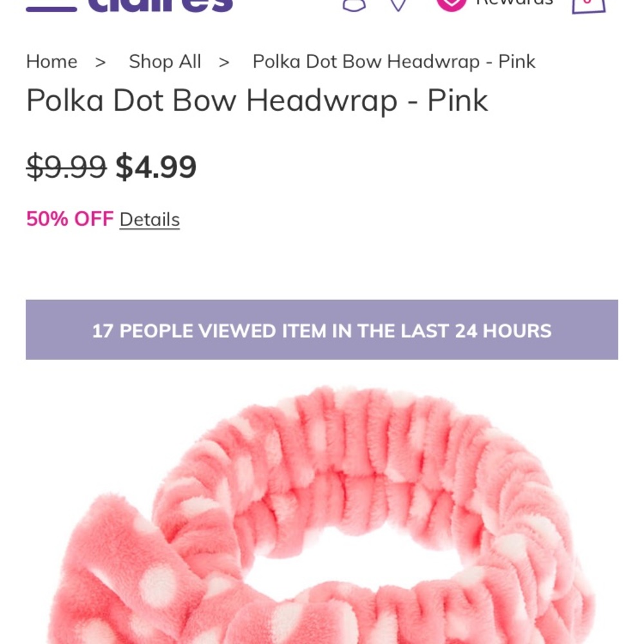Click the Claire's logo
The width and height of the screenshot is (644, 644).
[x=160, y=5]
